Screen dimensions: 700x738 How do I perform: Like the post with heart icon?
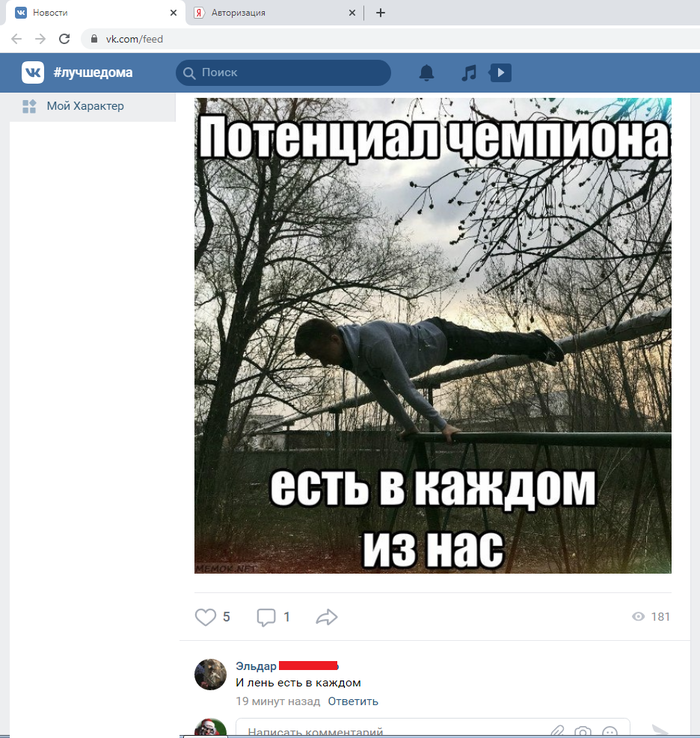coord(205,617)
